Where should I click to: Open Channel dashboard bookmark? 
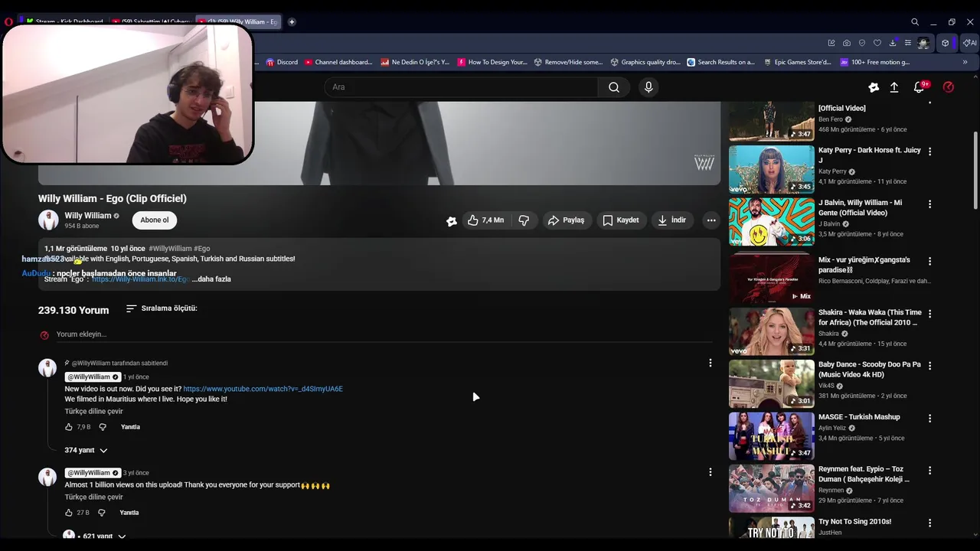pos(338,62)
